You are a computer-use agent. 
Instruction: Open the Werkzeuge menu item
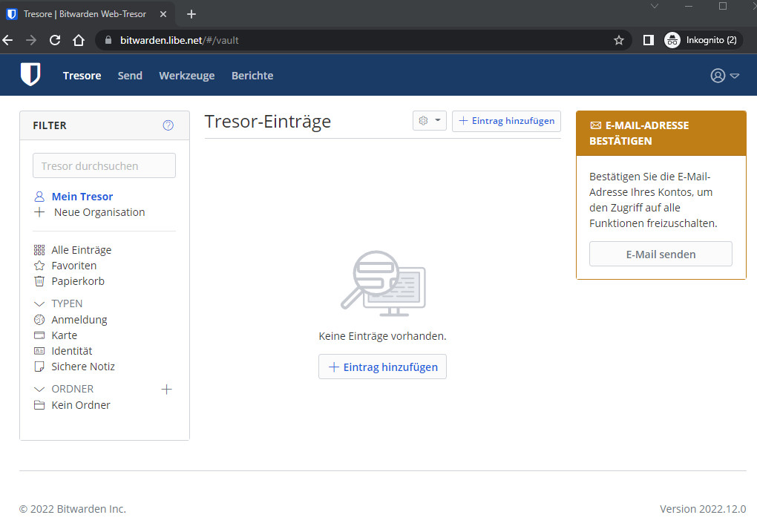click(x=186, y=76)
